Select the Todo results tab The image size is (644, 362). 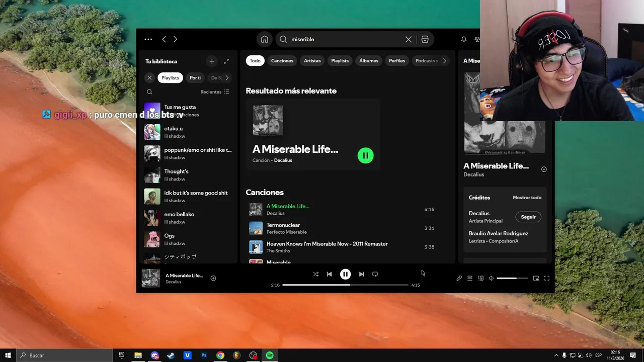click(255, 61)
